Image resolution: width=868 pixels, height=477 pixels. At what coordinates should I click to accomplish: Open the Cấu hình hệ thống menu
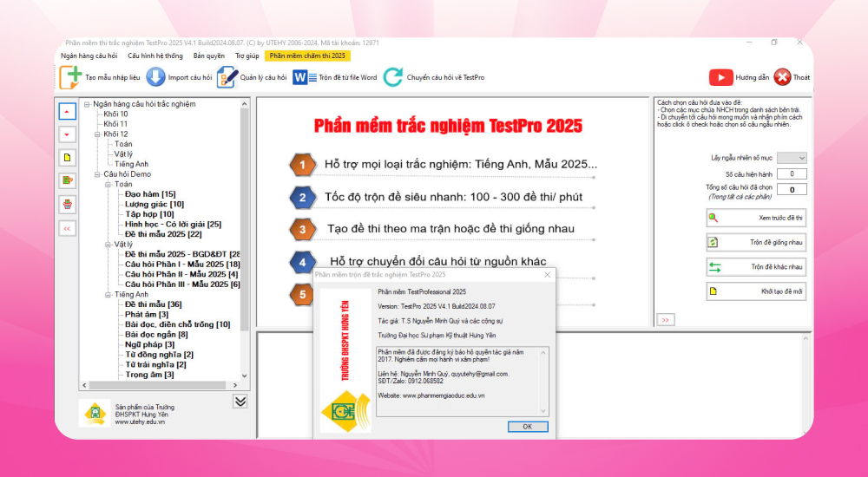155,56
